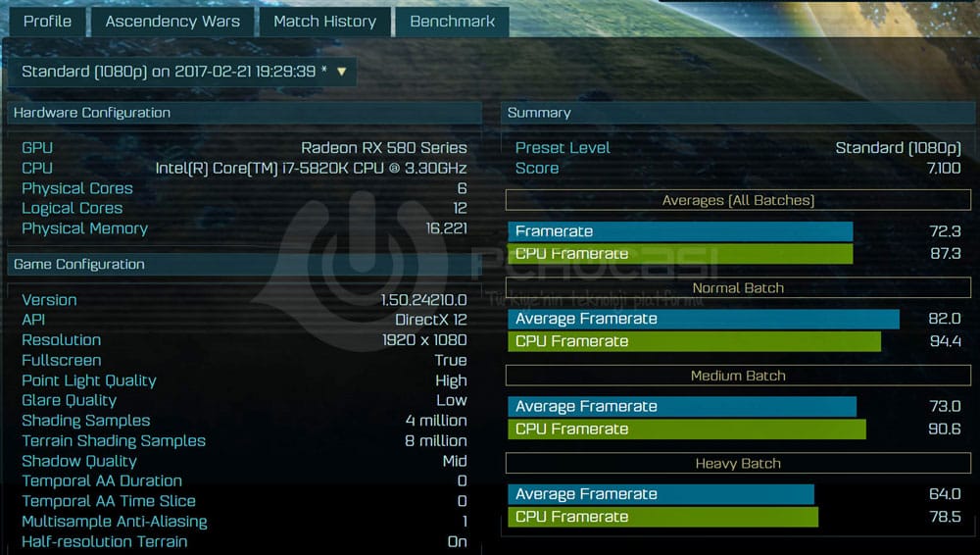Open the Match History tab
This screenshot has width=980, height=555.
[x=324, y=21]
